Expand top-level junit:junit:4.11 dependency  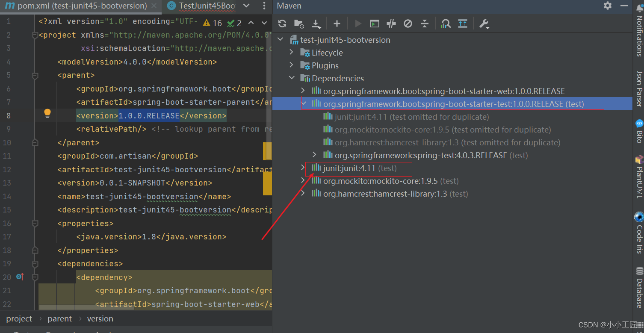(x=303, y=168)
